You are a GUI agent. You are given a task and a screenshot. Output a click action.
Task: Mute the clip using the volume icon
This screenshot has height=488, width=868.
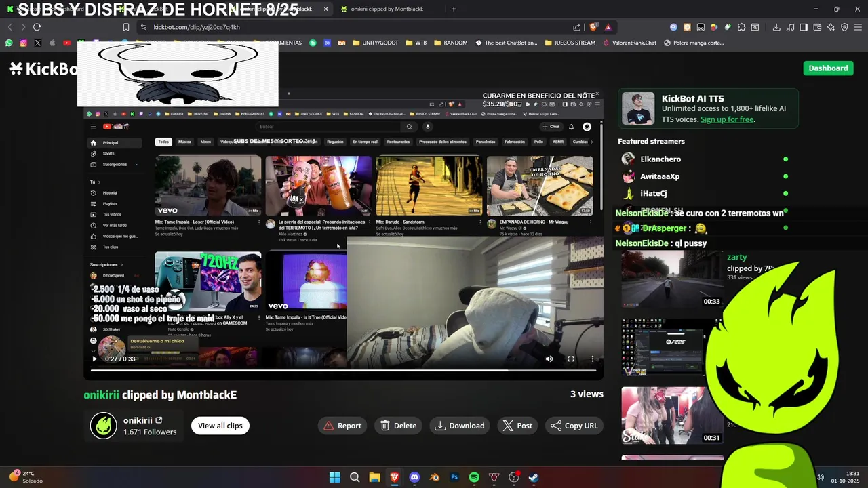click(549, 359)
